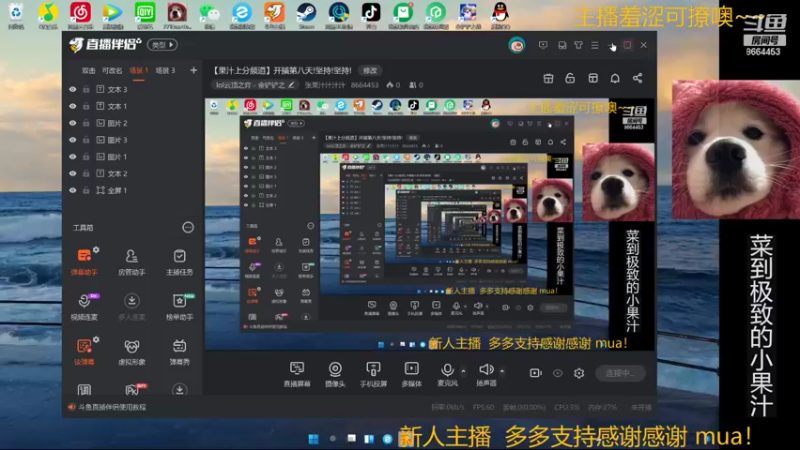The image size is (800, 450).
Task: Open the stream settings gear icon
Action: click(x=579, y=373)
